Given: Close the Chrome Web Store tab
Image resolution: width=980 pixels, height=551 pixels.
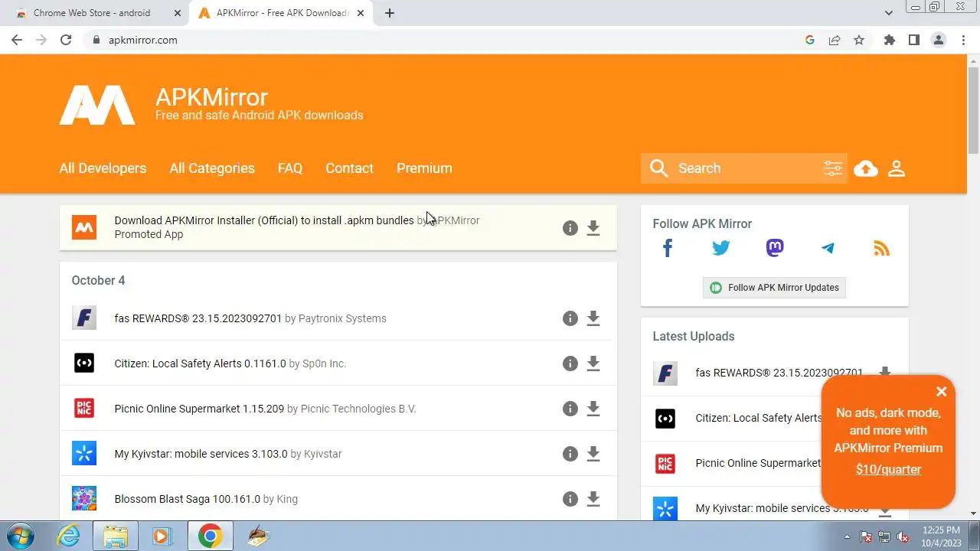Looking at the screenshot, I should (178, 13).
